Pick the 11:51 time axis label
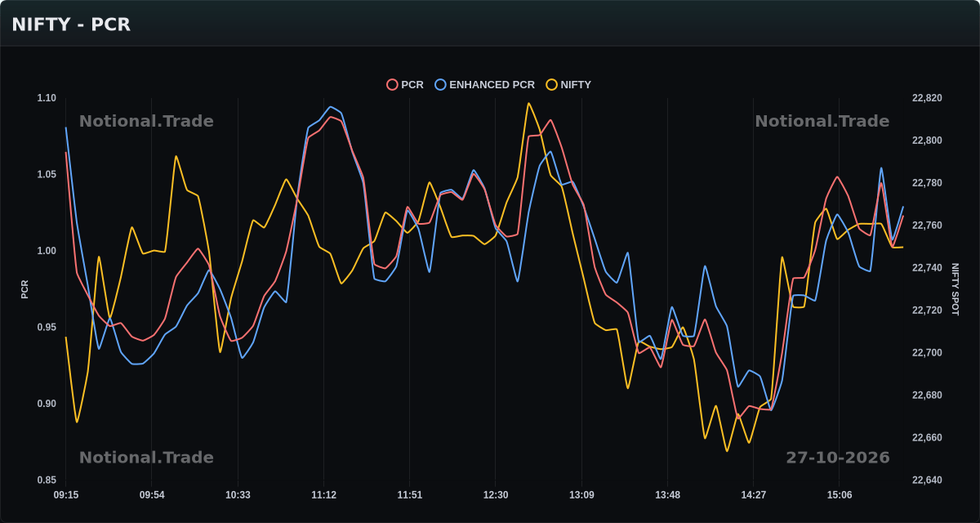The image size is (980, 523). [x=410, y=495]
